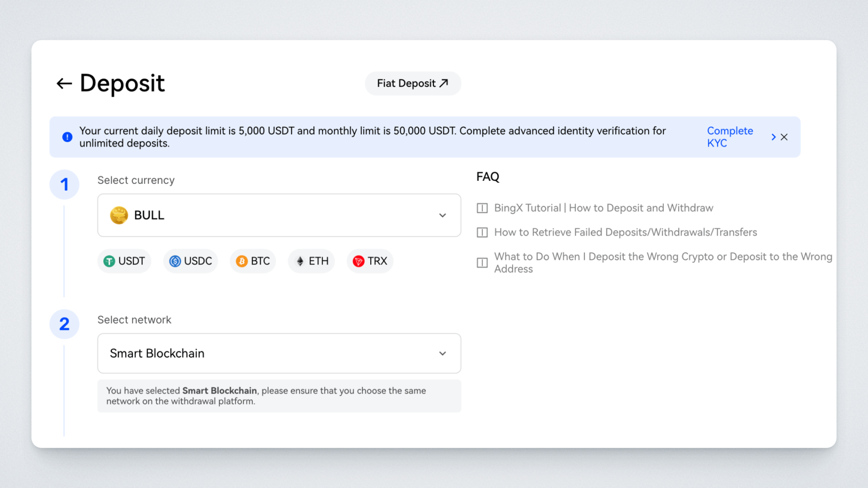The width and height of the screenshot is (868, 488).
Task: Click the back arrow beside Deposit
Action: (64, 84)
